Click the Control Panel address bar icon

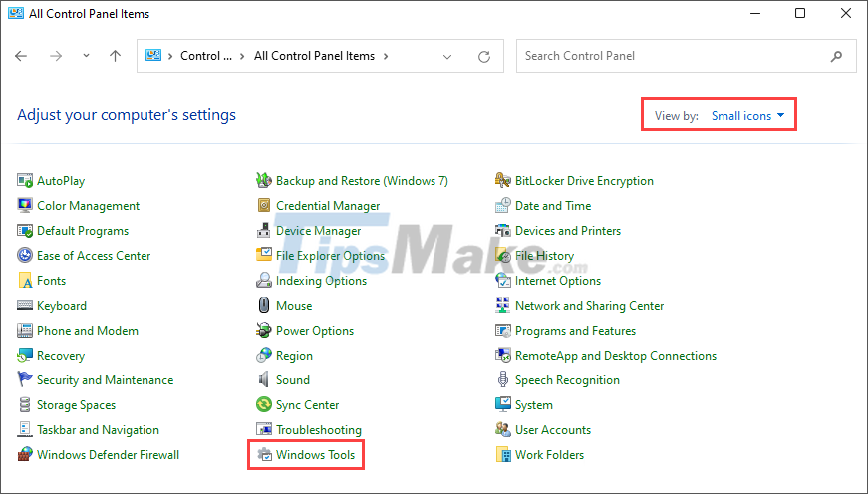pyautogui.click(x=153, y=56)
